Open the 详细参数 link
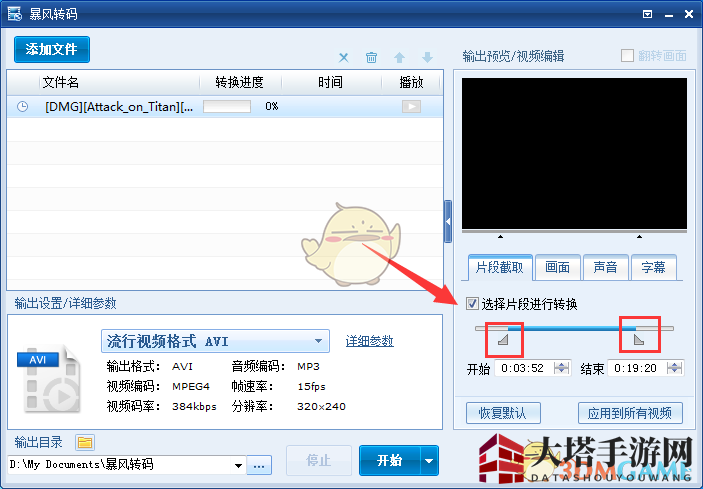 click(369, 341)
